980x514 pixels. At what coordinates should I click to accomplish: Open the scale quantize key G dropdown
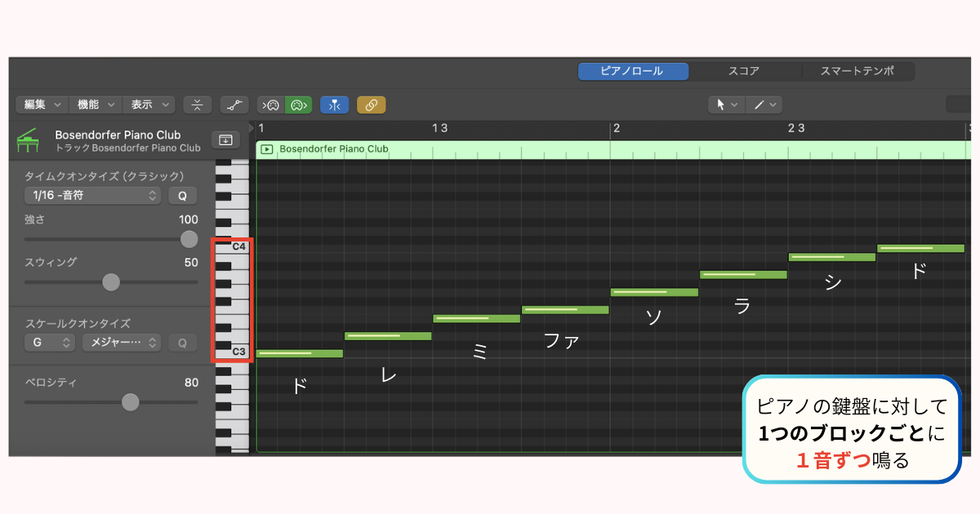[x=49, y=343]
